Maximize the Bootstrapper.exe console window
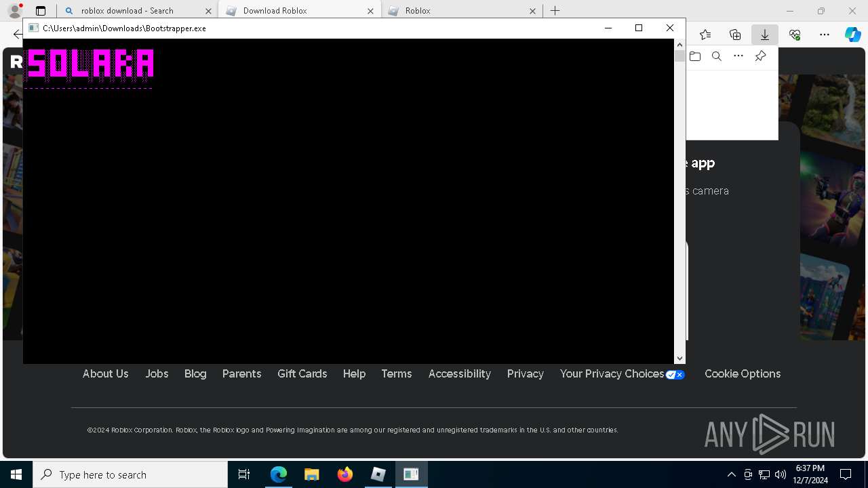Image resolution: width=868 pixels, height=488 pixels. 639,28
